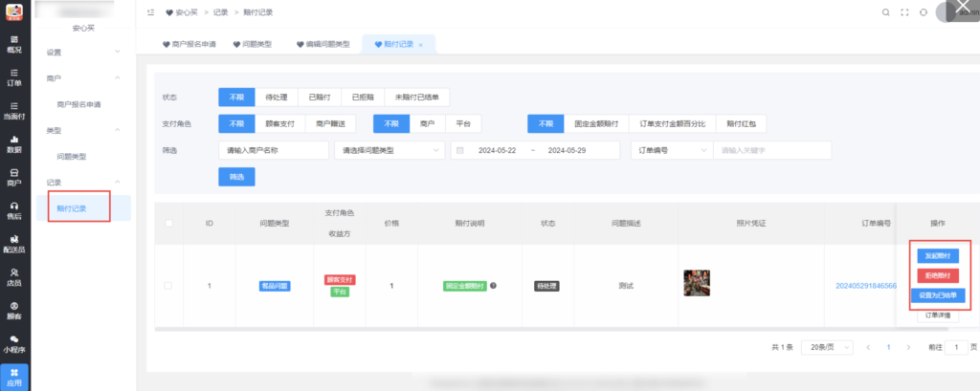
Task: Switch to the 商户报名申请 tab
Action: (189, 45)
